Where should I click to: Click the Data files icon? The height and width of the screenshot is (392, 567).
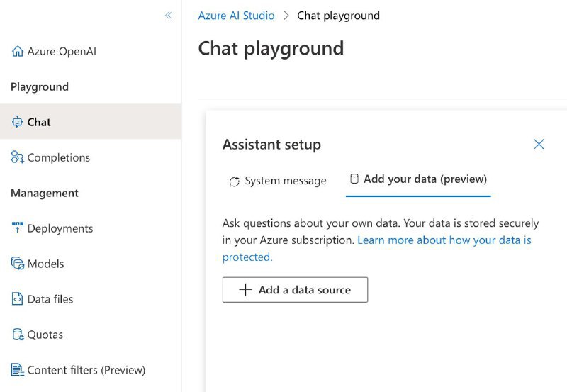click(18, 299)
